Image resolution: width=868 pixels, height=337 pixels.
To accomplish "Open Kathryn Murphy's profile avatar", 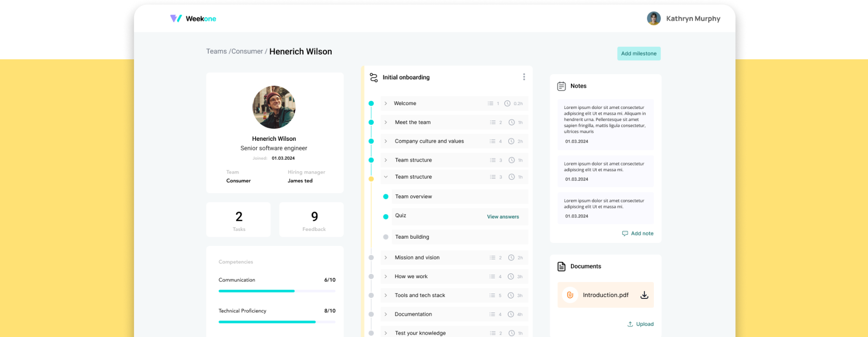I will (x=653, y=19).
